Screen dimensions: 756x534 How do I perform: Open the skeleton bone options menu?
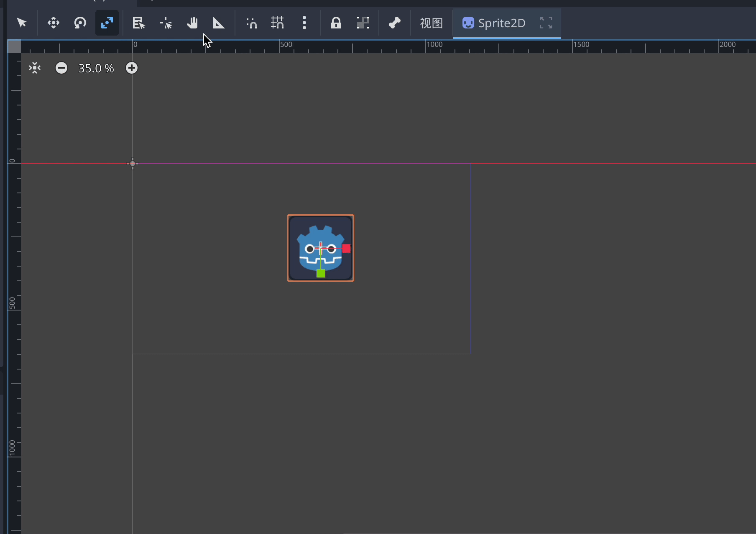[x=394, y=23]
